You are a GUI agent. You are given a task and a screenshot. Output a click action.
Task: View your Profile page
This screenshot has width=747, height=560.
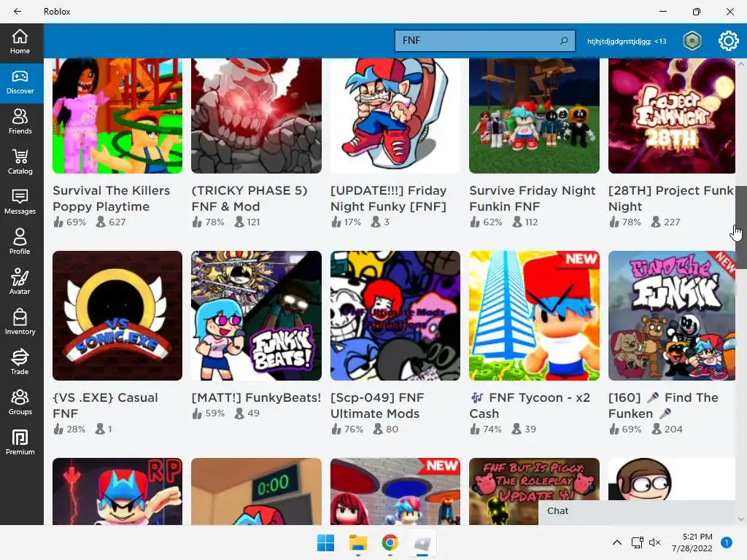click(x=20, y=242)
